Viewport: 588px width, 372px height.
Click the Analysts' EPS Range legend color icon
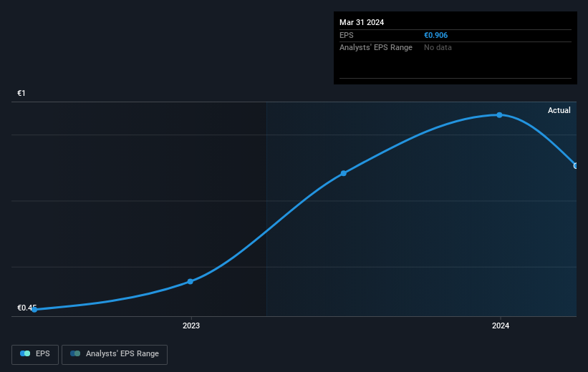click(75, 353)
